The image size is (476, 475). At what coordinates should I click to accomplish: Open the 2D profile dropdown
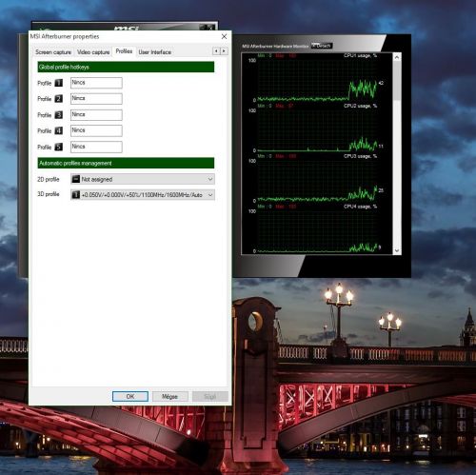(x=143, y=179)
